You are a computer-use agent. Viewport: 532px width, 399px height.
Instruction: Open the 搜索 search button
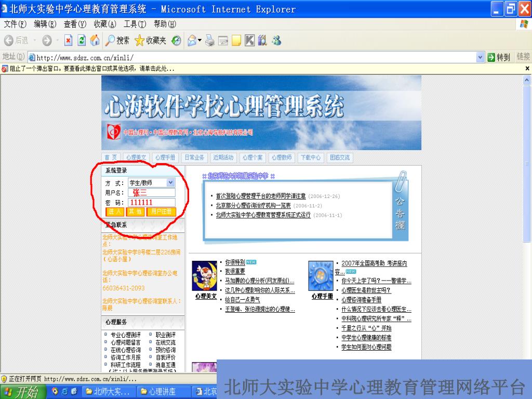[117, 41]
